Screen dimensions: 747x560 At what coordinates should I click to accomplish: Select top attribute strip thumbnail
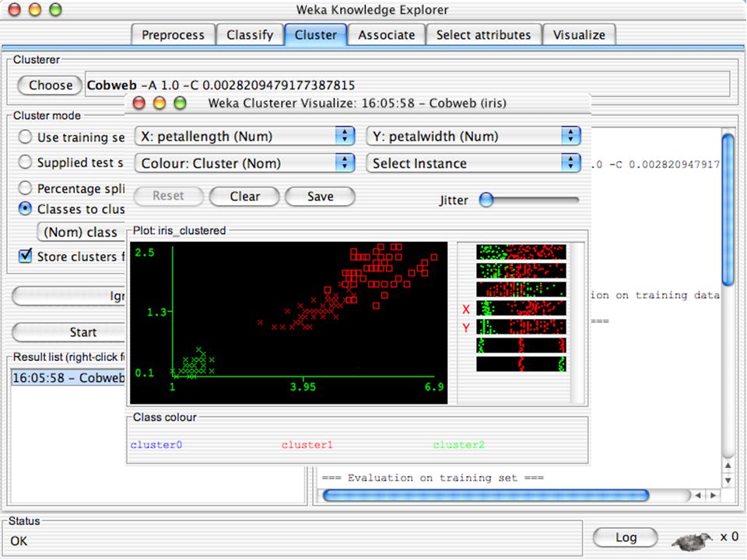click(x=521, y=252)
